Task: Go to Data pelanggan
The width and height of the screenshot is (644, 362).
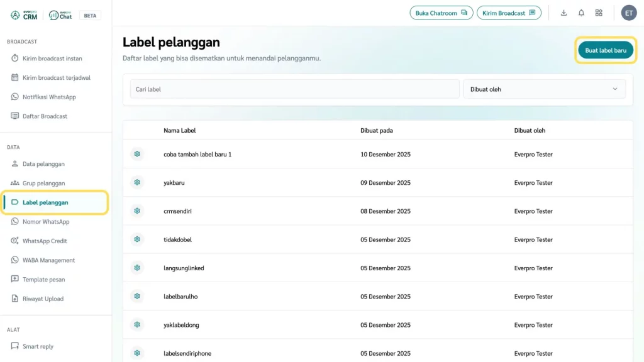Action: [43, 164]
